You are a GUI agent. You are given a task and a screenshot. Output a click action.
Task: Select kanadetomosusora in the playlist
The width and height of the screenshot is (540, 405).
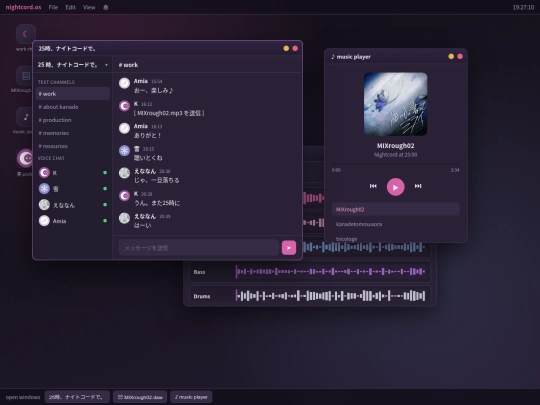click(395, 224)
